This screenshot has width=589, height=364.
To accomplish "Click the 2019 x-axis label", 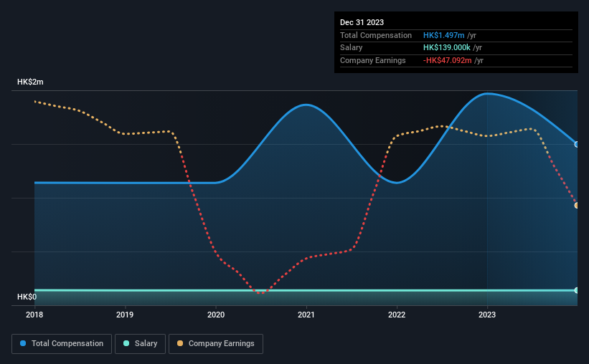I will [x=125, y=315].
